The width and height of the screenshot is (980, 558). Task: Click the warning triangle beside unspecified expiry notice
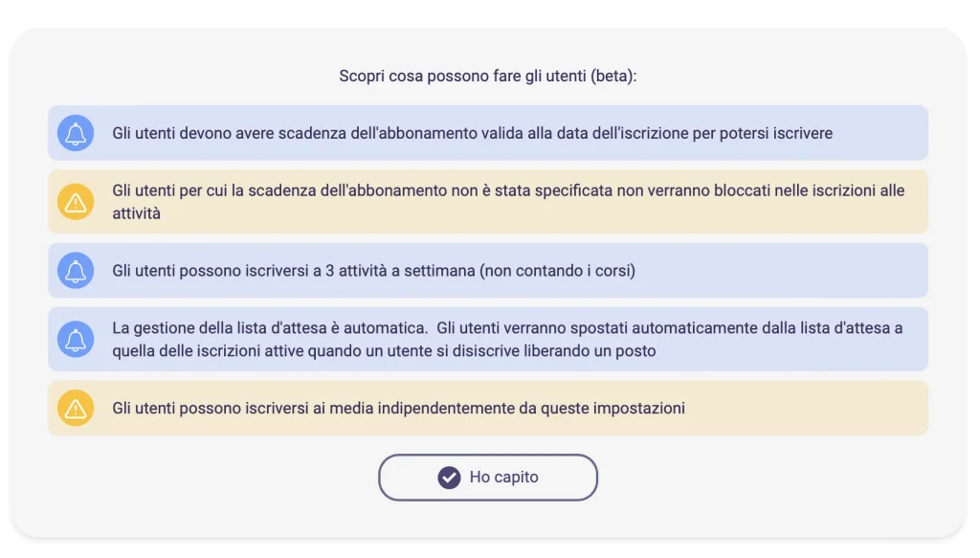click(x=76, y=202)
